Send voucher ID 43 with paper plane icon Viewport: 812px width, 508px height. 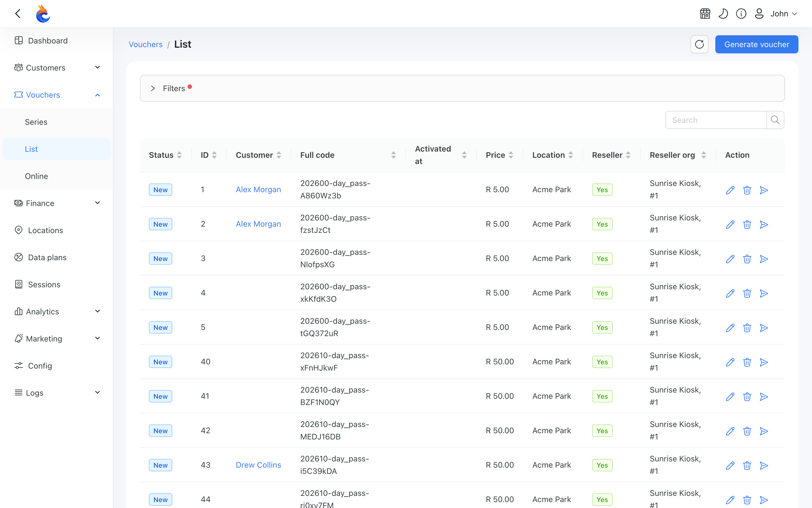tap(764, 466)
